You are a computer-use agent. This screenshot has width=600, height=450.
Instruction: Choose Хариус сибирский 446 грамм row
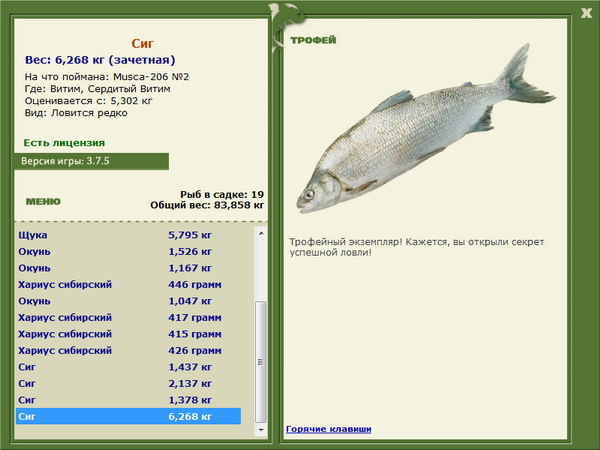129,285
